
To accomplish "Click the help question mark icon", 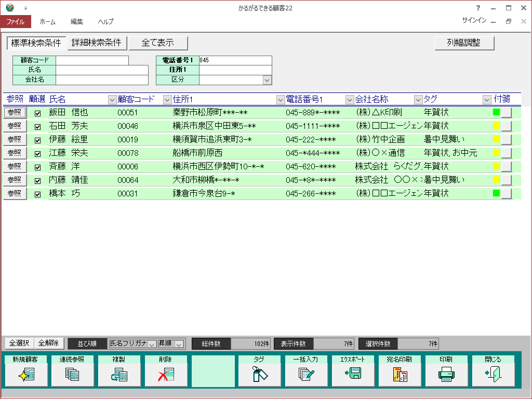I will [x=478, y=8].
